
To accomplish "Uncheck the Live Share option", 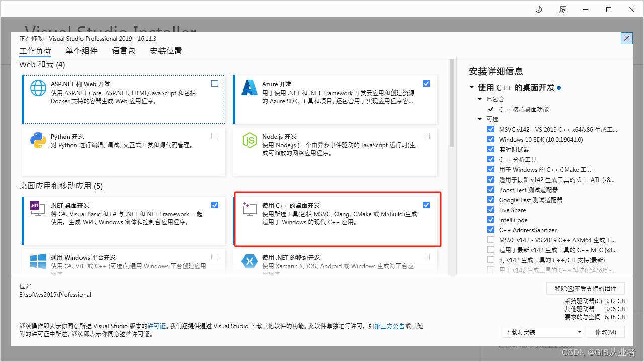I will click(491, 210).
